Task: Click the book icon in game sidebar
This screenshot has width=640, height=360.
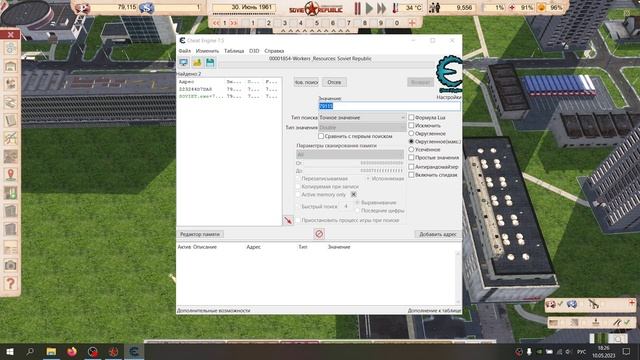Action: (11, 120)
